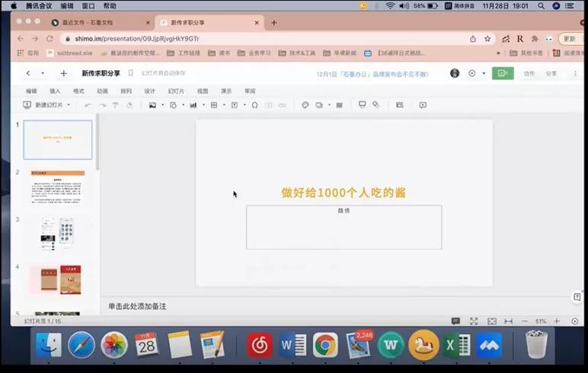Open the comments icon in the bottom bar

455,321
